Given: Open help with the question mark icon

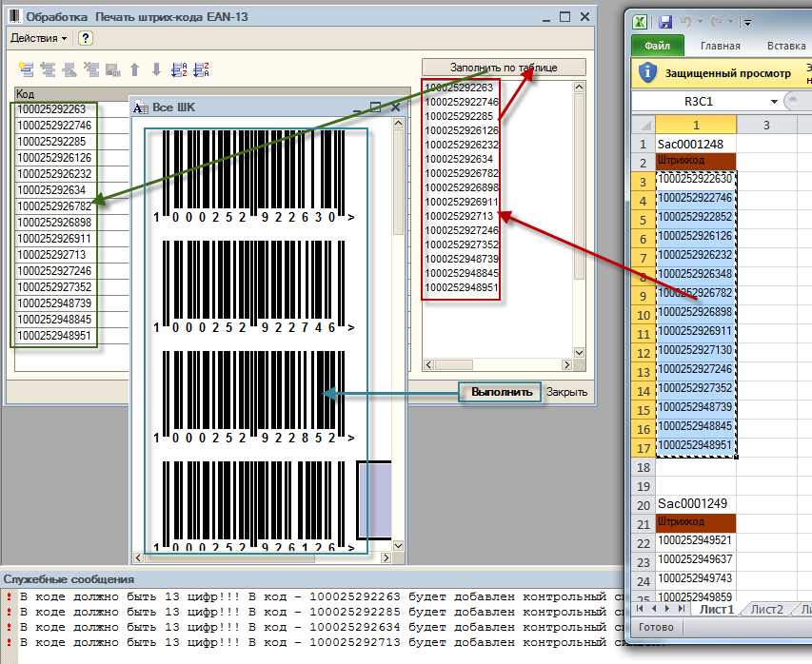Looking at the screenshot, I should click(x=86, y=38).
